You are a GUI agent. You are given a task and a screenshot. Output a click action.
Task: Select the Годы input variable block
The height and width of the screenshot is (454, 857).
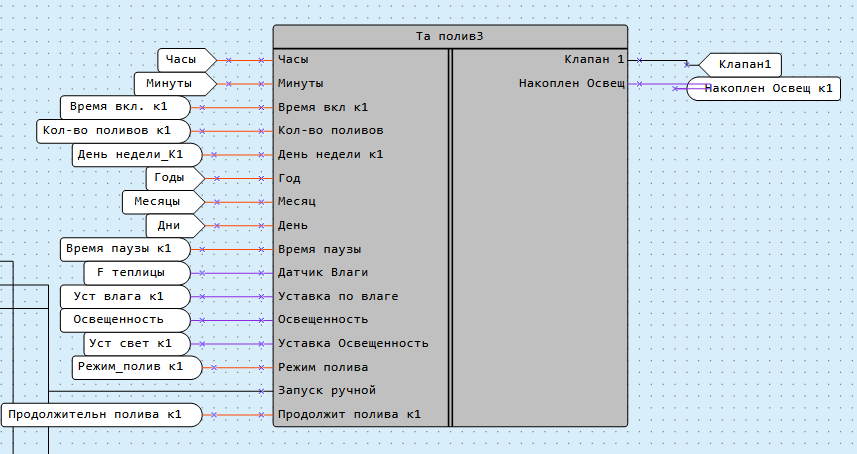175,179
